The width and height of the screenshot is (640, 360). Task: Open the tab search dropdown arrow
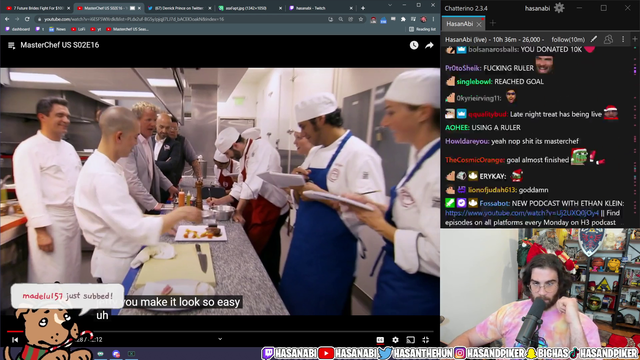(x=390, y=5)
